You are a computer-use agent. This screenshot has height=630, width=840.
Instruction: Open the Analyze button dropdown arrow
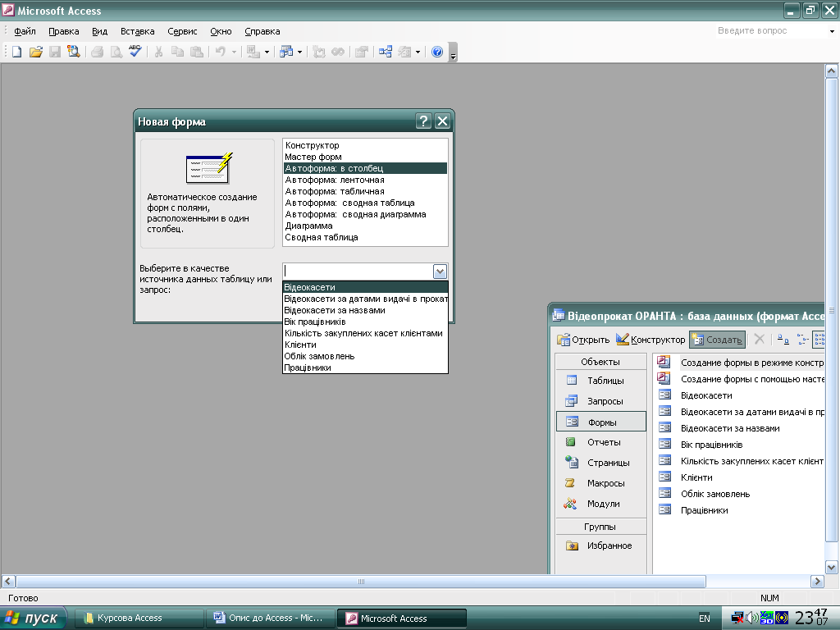click(x=300, y=52)
